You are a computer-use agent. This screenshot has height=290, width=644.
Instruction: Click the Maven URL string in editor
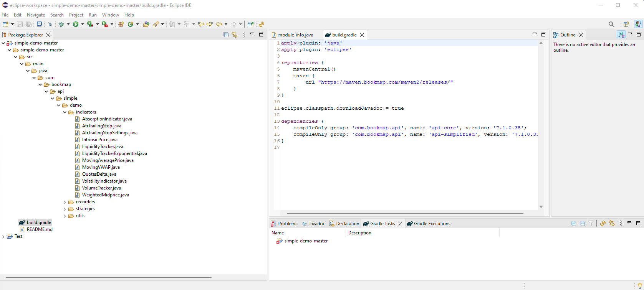coord(386,82)
